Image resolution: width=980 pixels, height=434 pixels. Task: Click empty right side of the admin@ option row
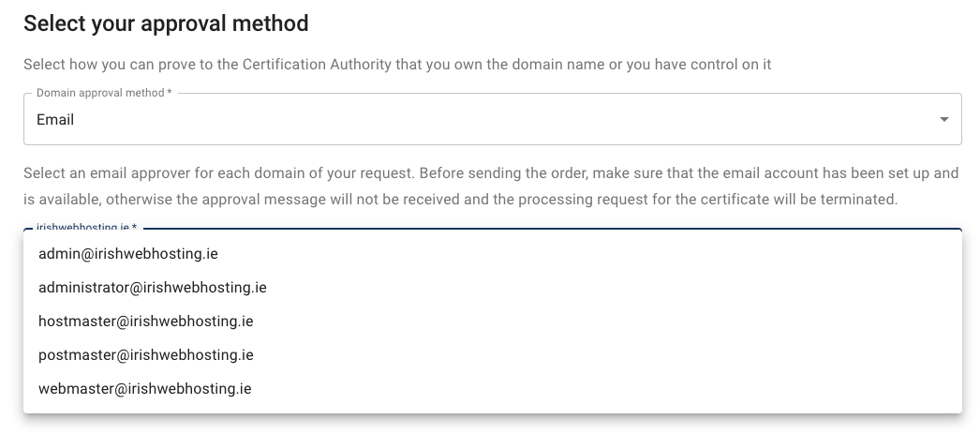pos(656,254)
